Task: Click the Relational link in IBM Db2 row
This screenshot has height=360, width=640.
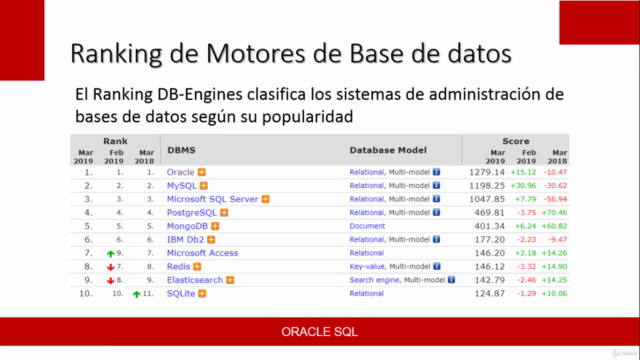Action: coord(367,240)
